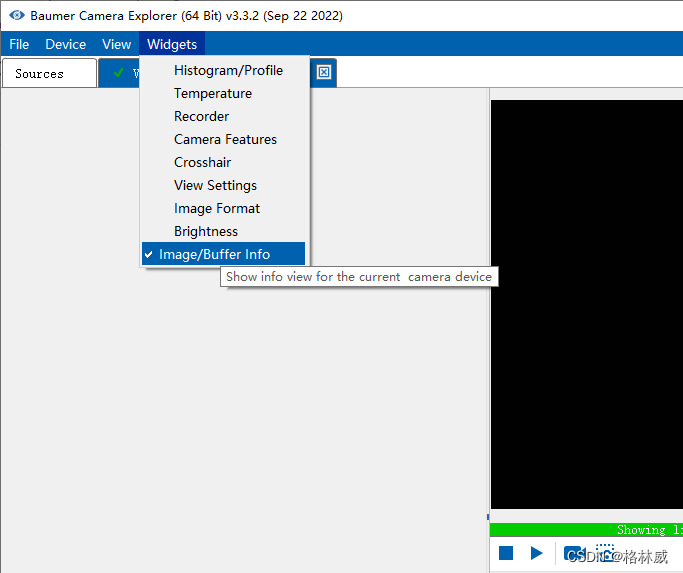Open the View menu
683x573 pixels.
coord(116,44)
